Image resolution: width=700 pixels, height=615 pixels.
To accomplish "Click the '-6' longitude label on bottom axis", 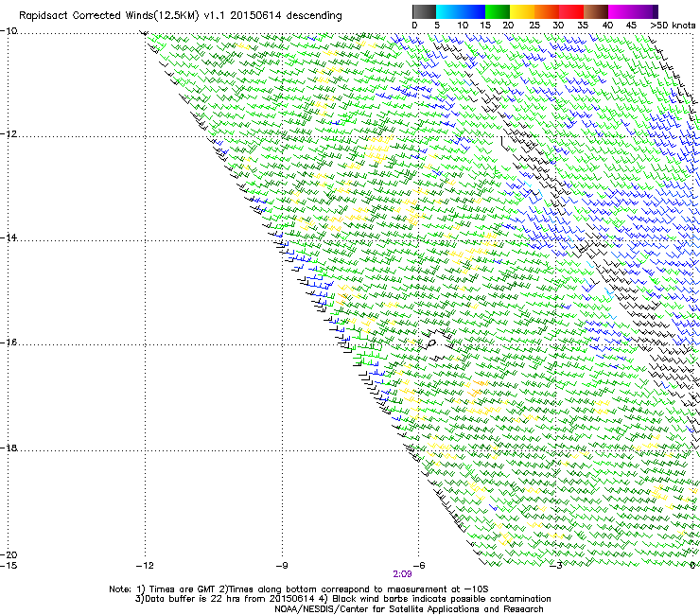I will click(x=418, y=565).
